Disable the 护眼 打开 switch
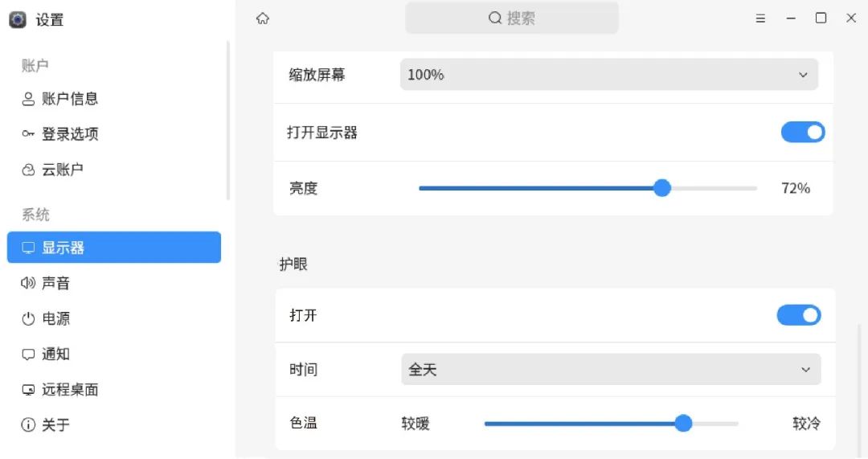The width and height of the screenshot is (868, 459). pyautogui.click(x=798, y=315)
